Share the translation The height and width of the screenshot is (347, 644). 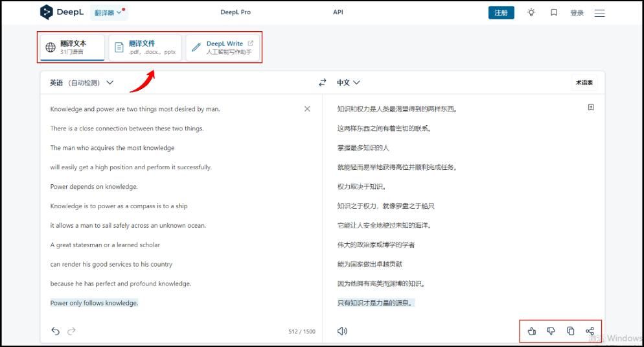(590, 331)
